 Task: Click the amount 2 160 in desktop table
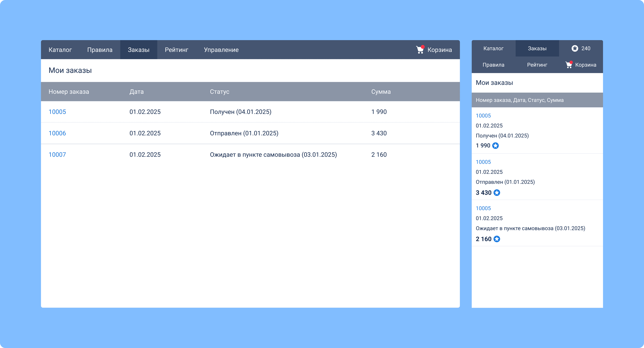(x=379, y=155)
